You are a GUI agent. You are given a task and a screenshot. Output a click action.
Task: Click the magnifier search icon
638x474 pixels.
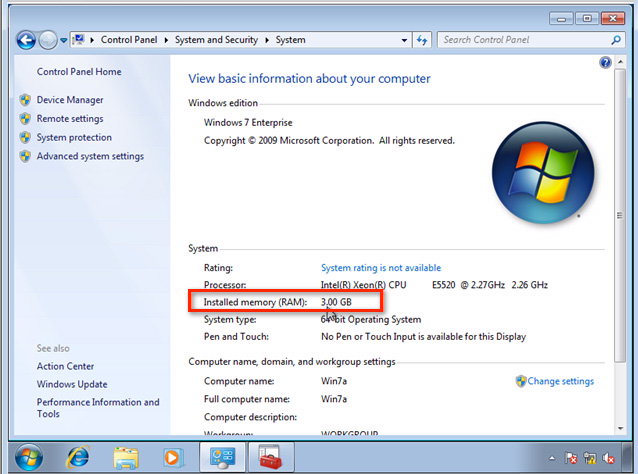pos(616,40)
